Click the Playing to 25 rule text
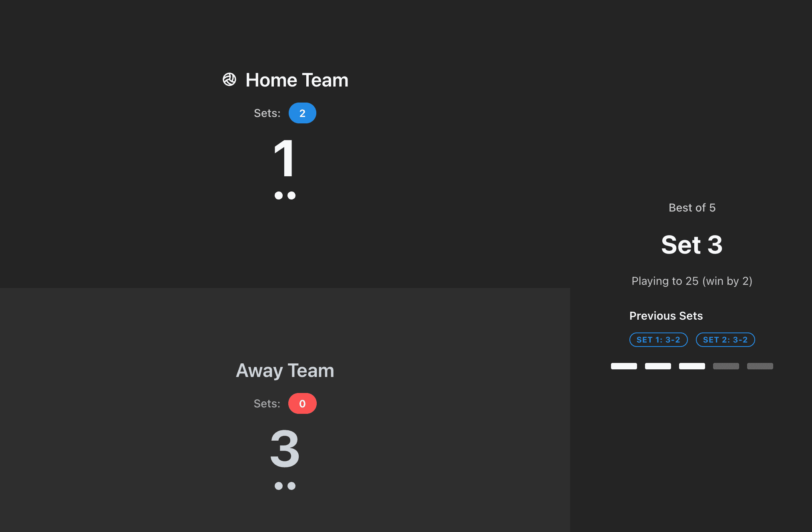This screenshot has width=812, height=532. (x=692, y=281)
